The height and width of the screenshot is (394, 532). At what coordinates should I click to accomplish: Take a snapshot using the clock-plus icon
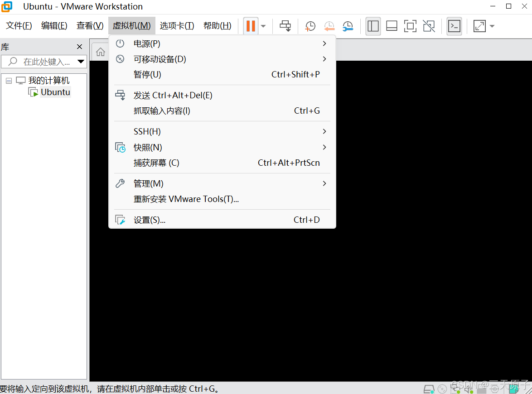(310, 26)
